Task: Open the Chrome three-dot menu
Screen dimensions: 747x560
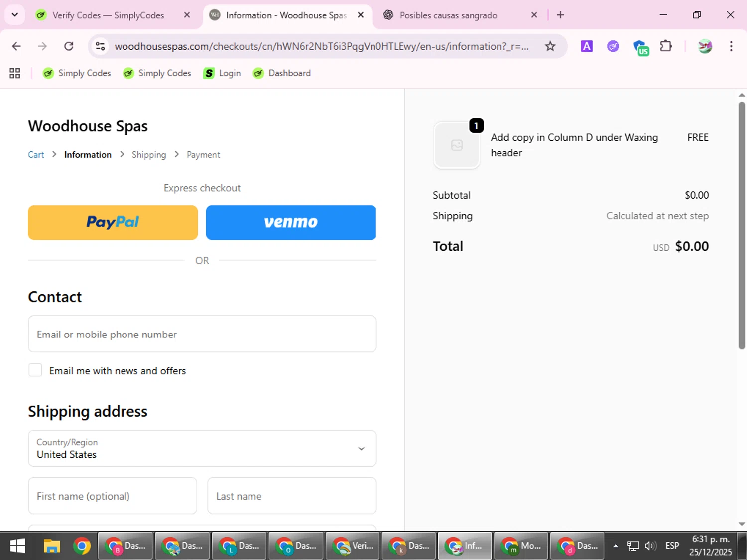Action: pos(731,46)
